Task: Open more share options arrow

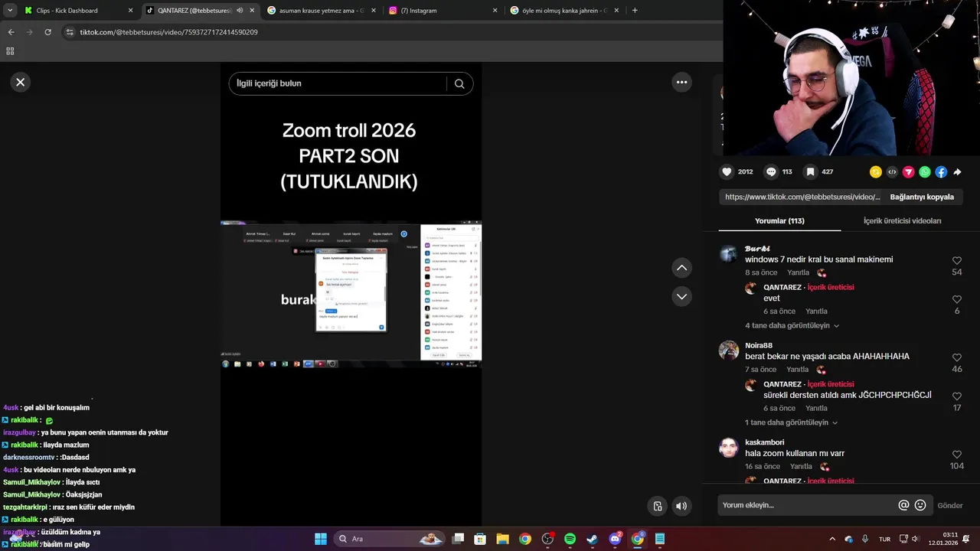Action: [957, 172]
